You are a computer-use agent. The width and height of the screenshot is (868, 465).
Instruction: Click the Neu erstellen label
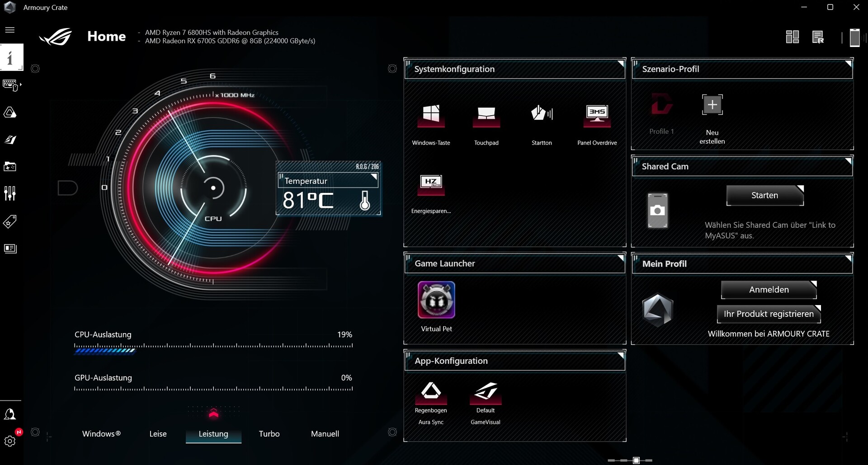point(712,137)
